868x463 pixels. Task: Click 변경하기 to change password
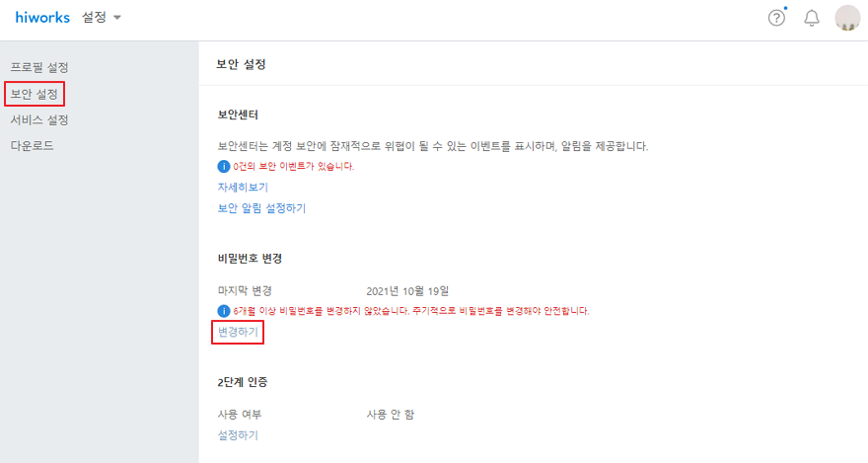coord(238,332)
